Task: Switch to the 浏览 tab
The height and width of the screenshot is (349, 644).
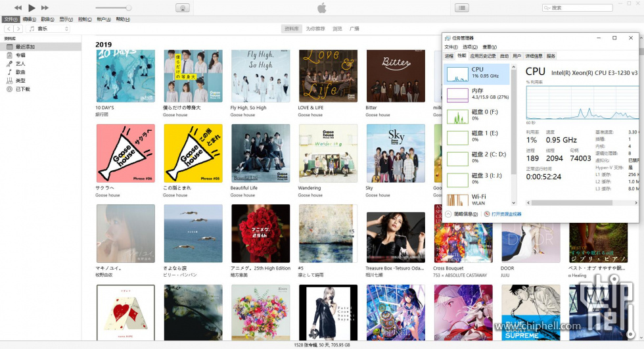Action: click(x=337, y=29)
